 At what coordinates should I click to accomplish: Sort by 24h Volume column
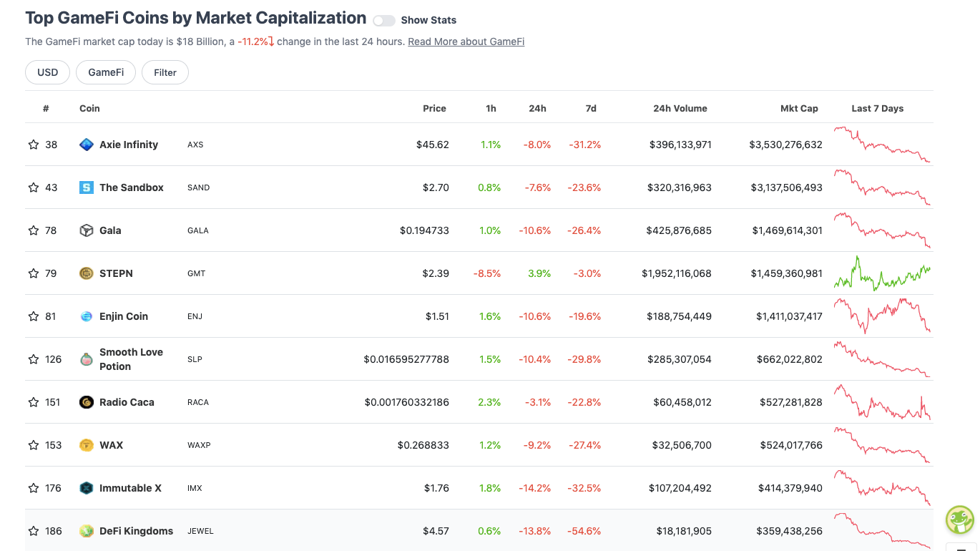(x=680, y=109)
